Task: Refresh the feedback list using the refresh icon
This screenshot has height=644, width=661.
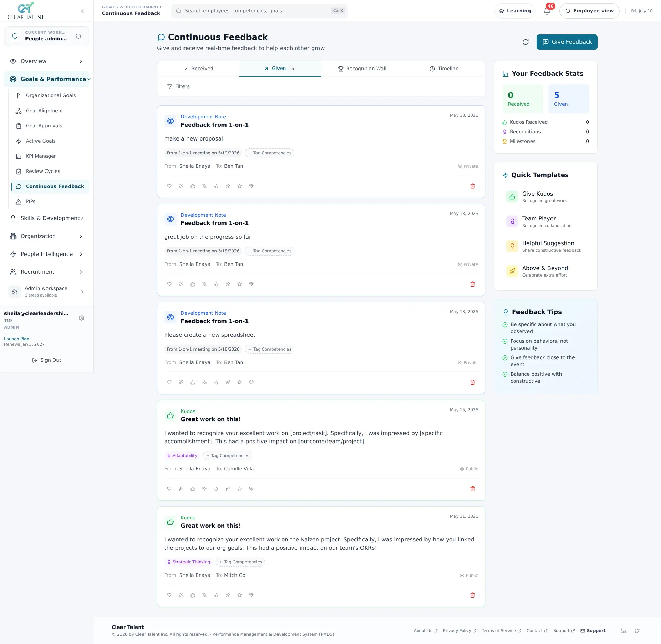Action: click(526, 42)
